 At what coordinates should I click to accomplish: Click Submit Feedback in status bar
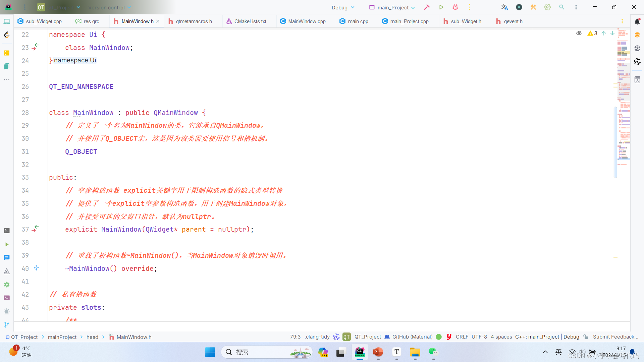pyautogui.click(x=615, y=337)
